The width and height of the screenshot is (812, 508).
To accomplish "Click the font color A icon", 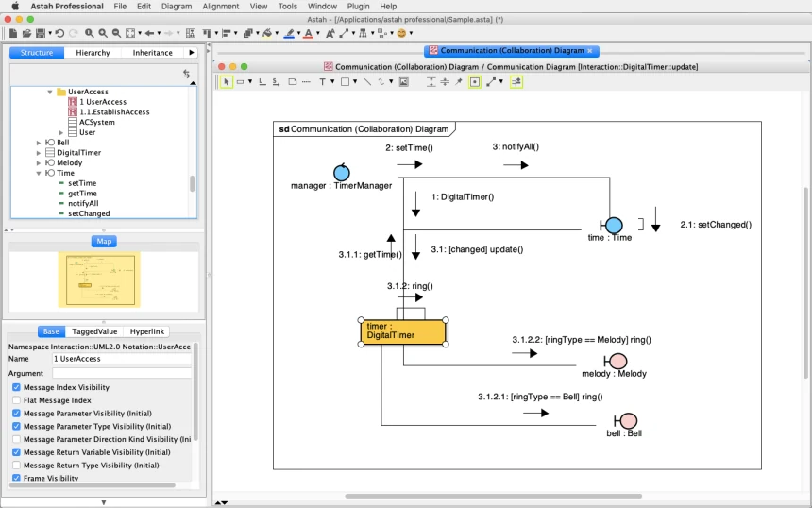I will [x=309, y=33].
